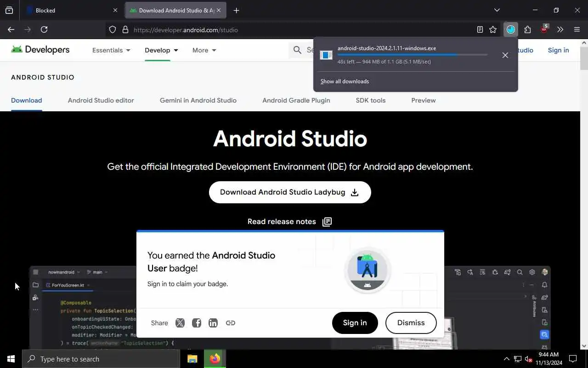Click the browser URL address field
This screenshot has width=588, height=368.
click(x=303, y=30)
